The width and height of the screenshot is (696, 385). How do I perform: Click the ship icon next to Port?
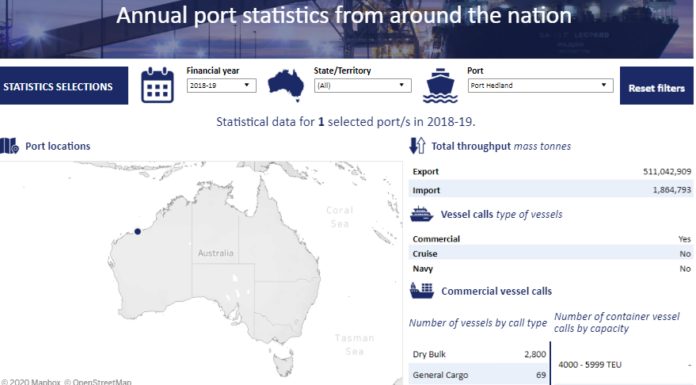tap(440, 86)
